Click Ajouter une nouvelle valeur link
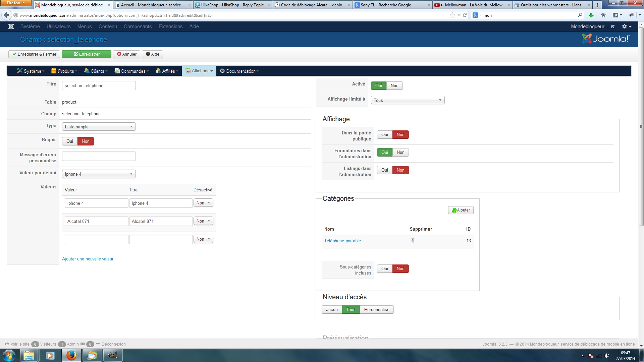The height and width of the screenshot is (362, 644). click(x=88, y=259)
